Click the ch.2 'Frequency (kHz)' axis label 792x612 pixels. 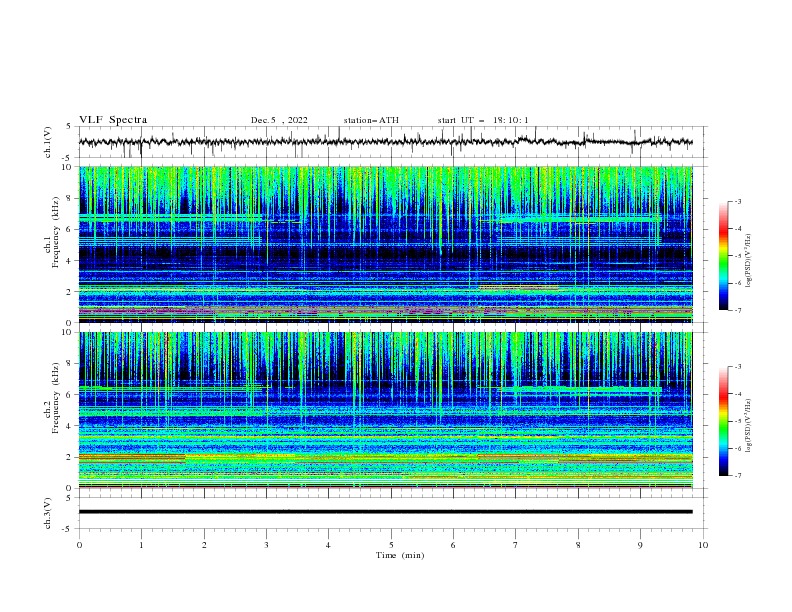coord(56,398)
